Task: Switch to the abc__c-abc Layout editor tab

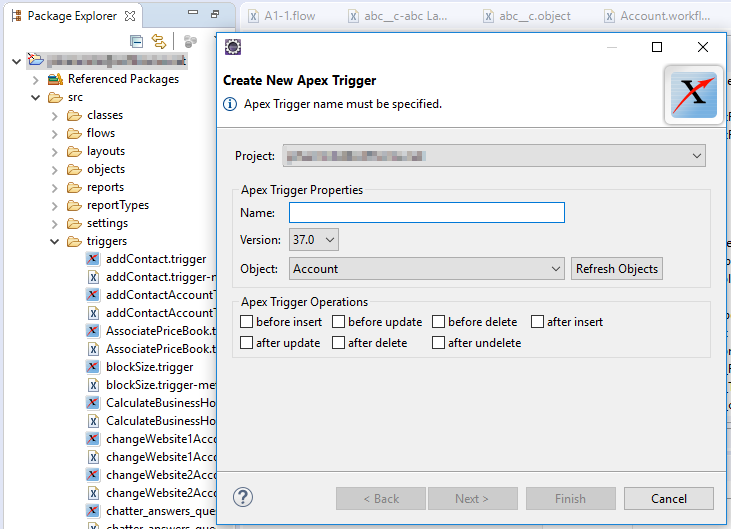Action: click(x=398, y=16)
